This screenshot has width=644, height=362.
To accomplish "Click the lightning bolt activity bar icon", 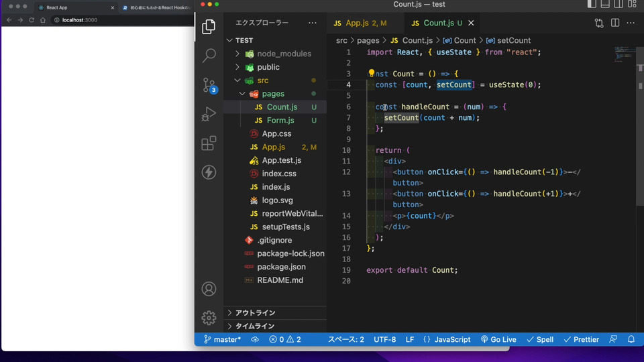I will pyautogui.click(x=209, y=172).
